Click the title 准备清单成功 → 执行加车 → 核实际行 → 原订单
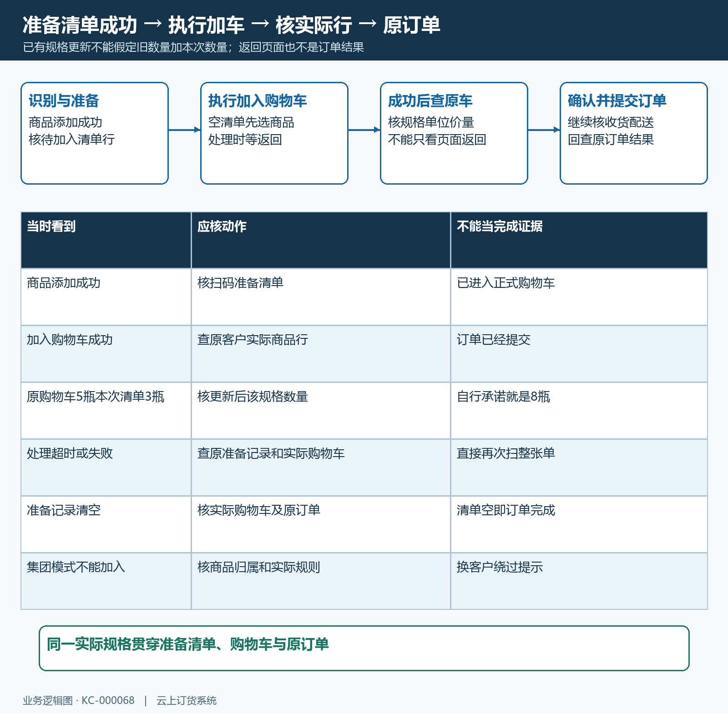The width and height of the screenshot is (728, 714). 231,25
